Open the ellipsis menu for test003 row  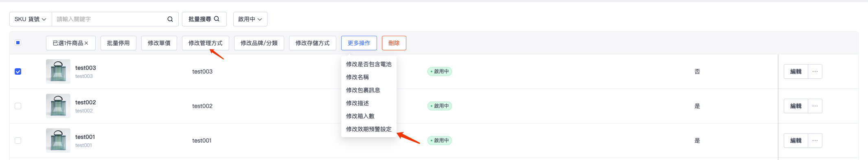click(x=815, y=71)
